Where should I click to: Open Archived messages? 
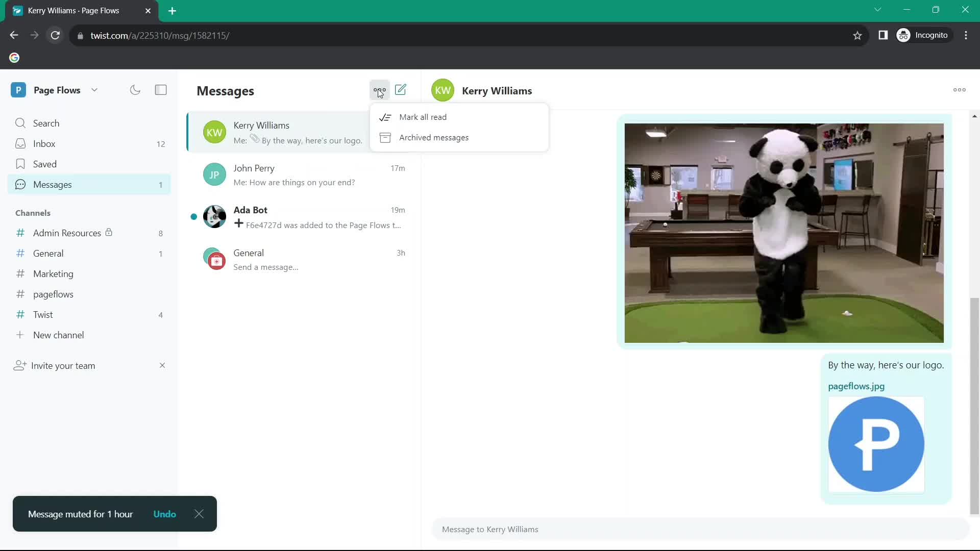tap(459, 137)
